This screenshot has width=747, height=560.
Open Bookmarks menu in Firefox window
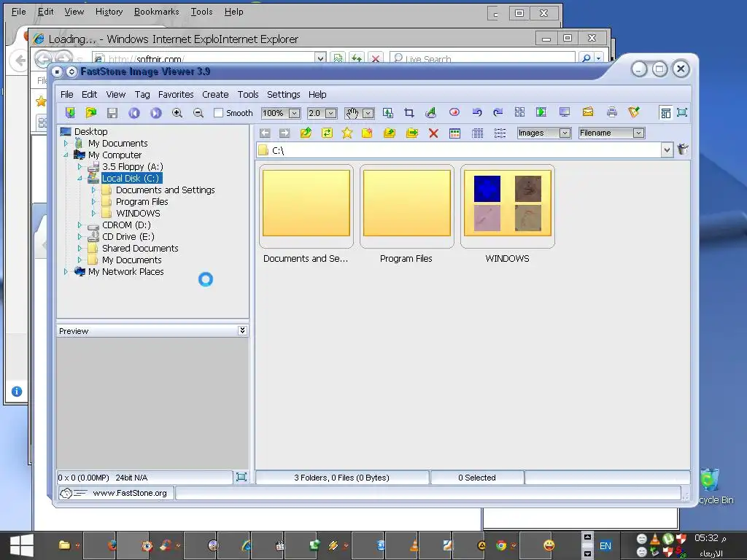[156, 12]
